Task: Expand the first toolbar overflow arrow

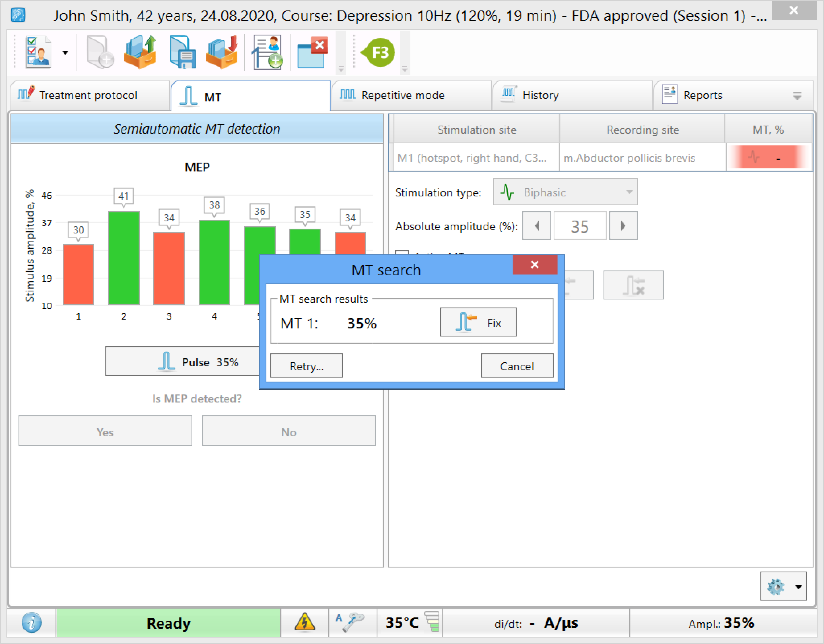Action: [x=341, y=69]
